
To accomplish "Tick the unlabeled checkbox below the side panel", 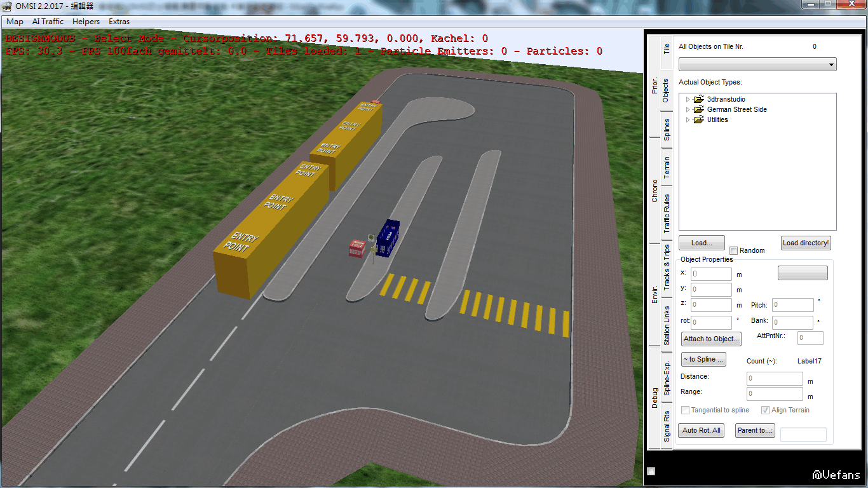I will [x=651, y=471].
